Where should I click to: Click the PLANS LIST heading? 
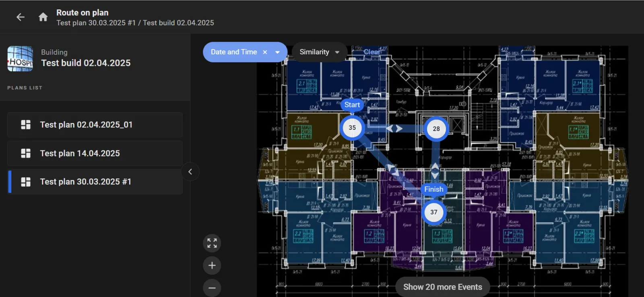25,88
